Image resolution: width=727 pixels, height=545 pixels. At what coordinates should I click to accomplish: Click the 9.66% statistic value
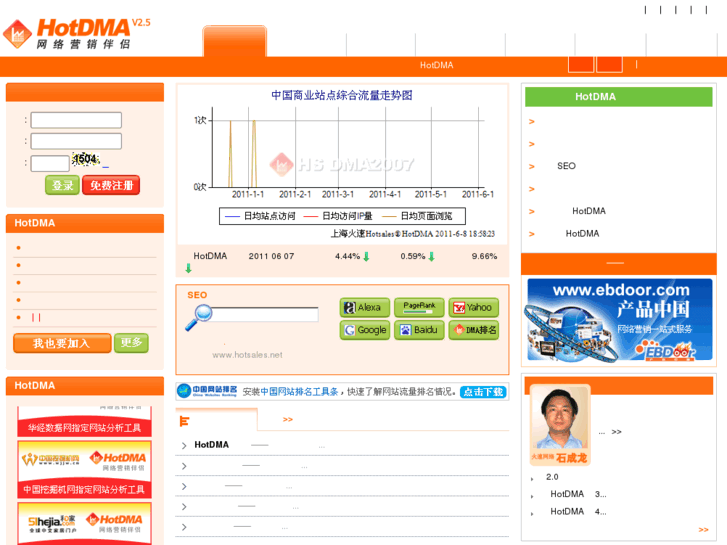tap(484, 256)
